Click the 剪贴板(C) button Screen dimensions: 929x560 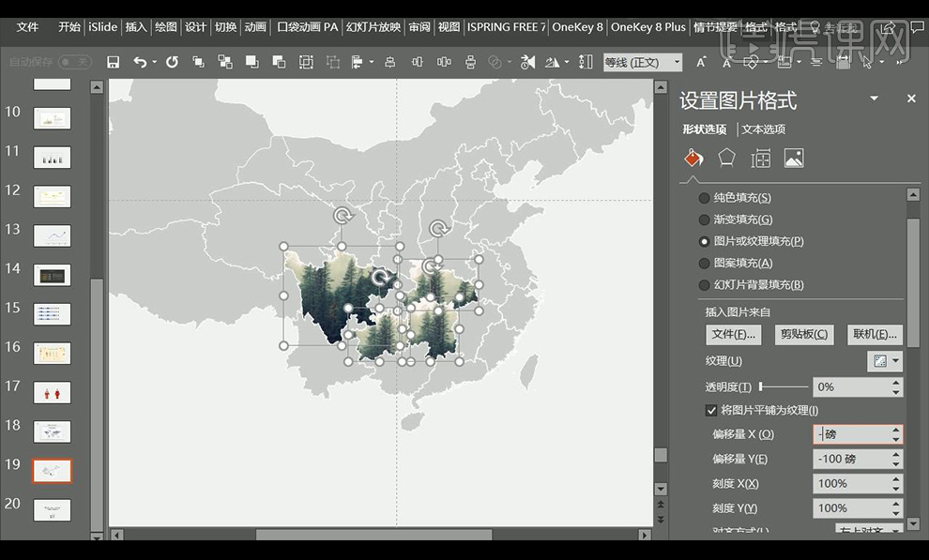coord(804,334)
